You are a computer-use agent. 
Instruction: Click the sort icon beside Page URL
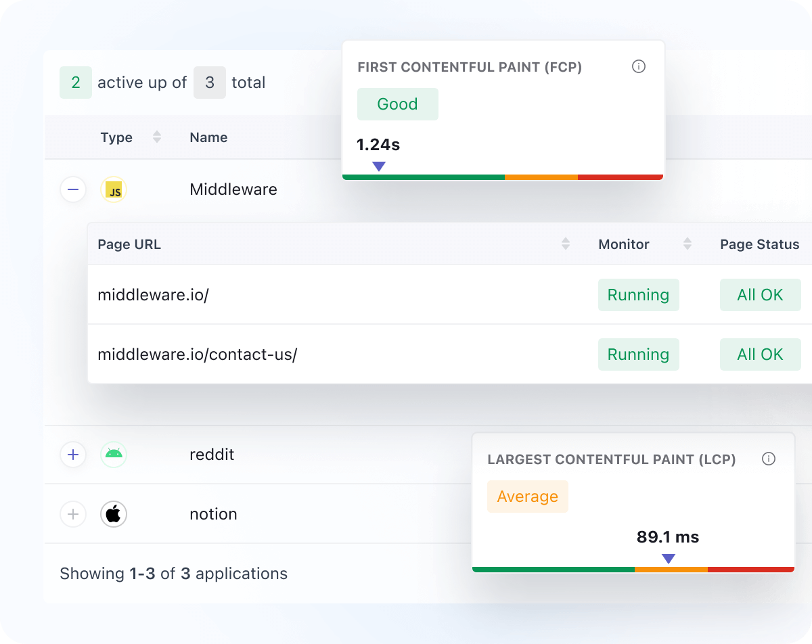[566, 244]
